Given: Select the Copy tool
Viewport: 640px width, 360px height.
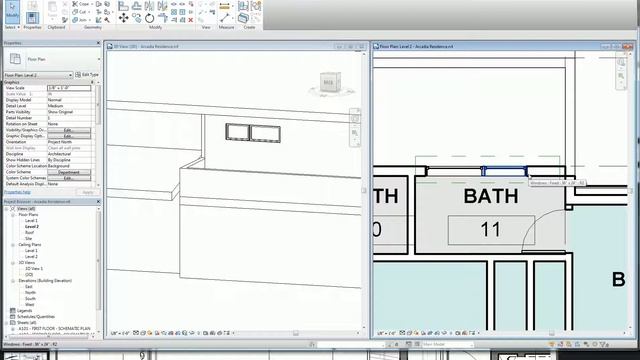Looking at the screenshot, I should click(136, 18).
